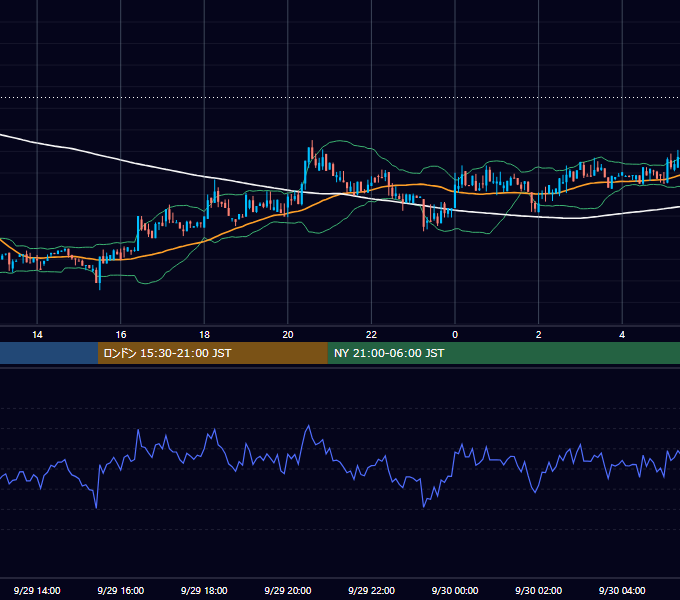Click the 9/29 20:00 timestamp label
Screen dimensions: 680x600
tap(288, 590)
